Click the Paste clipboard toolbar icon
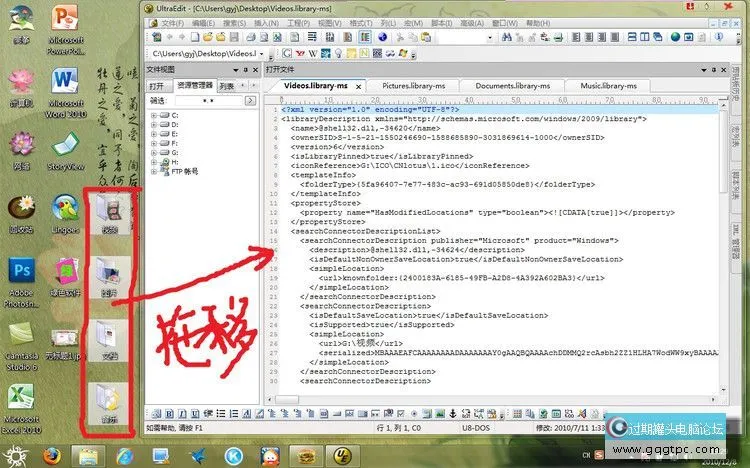750x468 pixels. (x=426, y=37)
